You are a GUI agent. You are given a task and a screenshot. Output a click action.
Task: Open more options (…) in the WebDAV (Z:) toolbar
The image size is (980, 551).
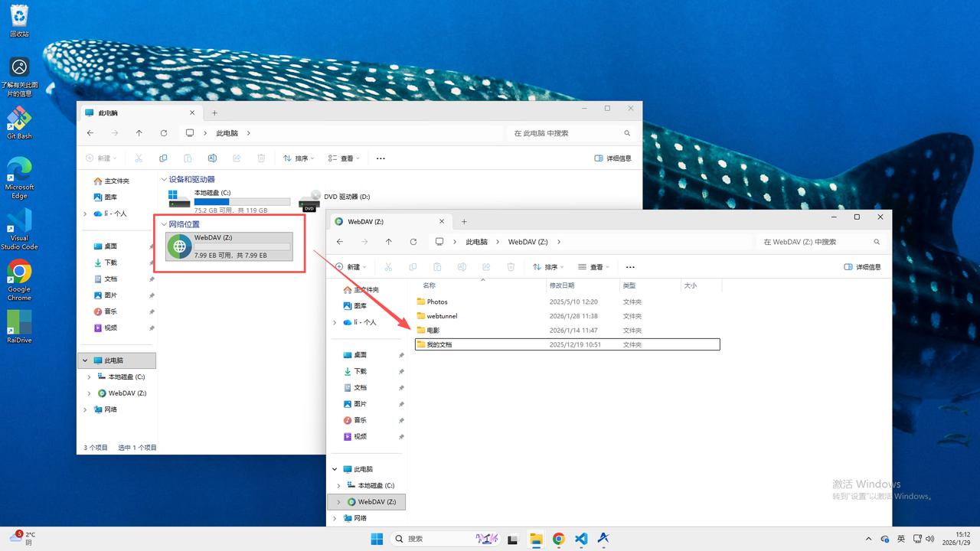tap(630, 267)
